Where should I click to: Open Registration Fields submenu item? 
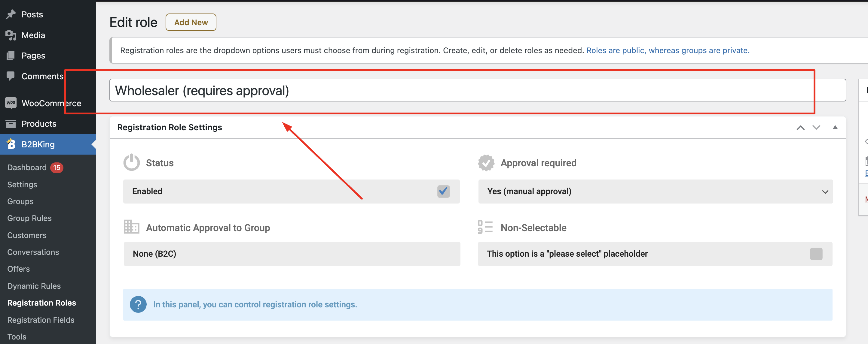pyautogui.click(x=41, y=320)
